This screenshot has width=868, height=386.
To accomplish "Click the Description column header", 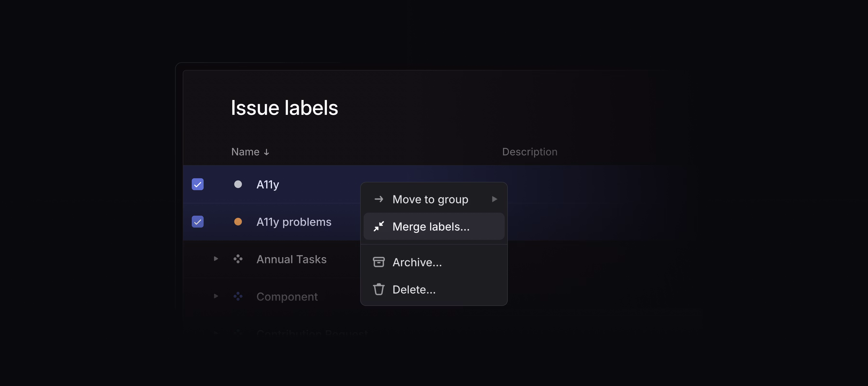I will coord(530,152).
